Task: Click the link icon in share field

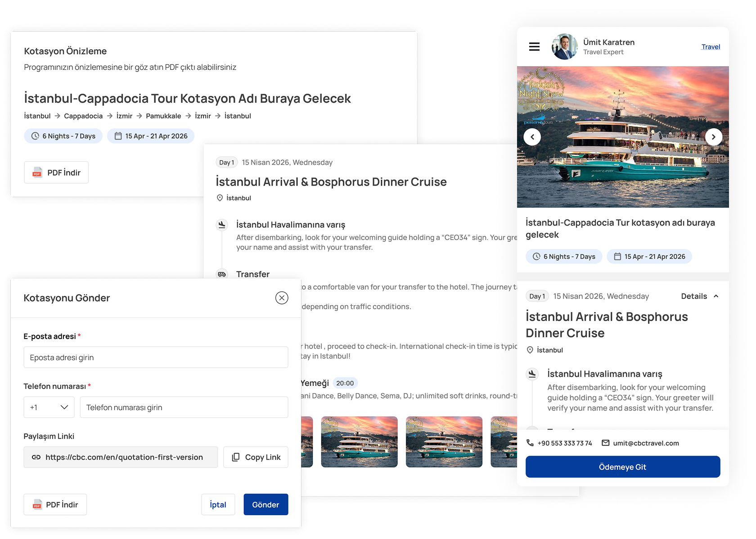Action: 36,457
